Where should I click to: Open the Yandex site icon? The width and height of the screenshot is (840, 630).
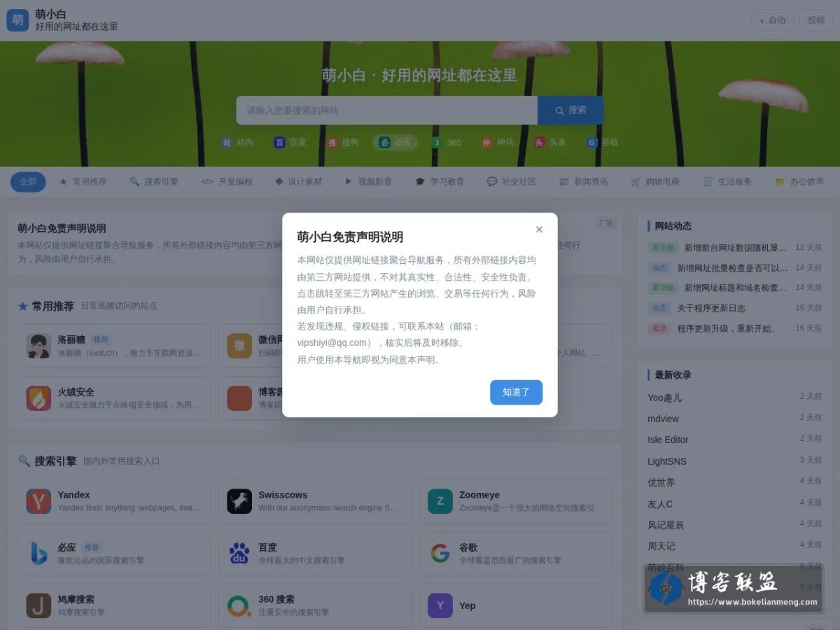[38, 501]
